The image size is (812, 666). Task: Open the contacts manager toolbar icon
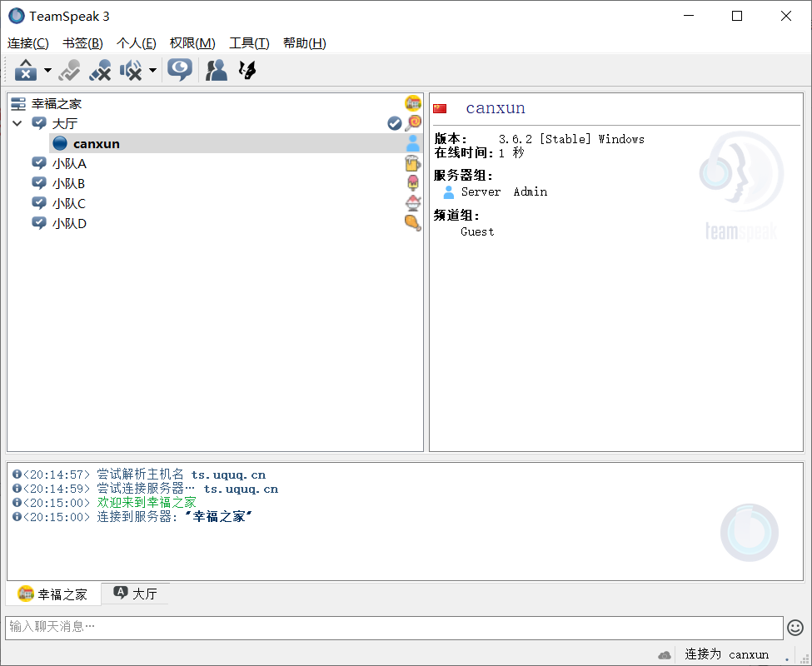[x=216, y=70]
